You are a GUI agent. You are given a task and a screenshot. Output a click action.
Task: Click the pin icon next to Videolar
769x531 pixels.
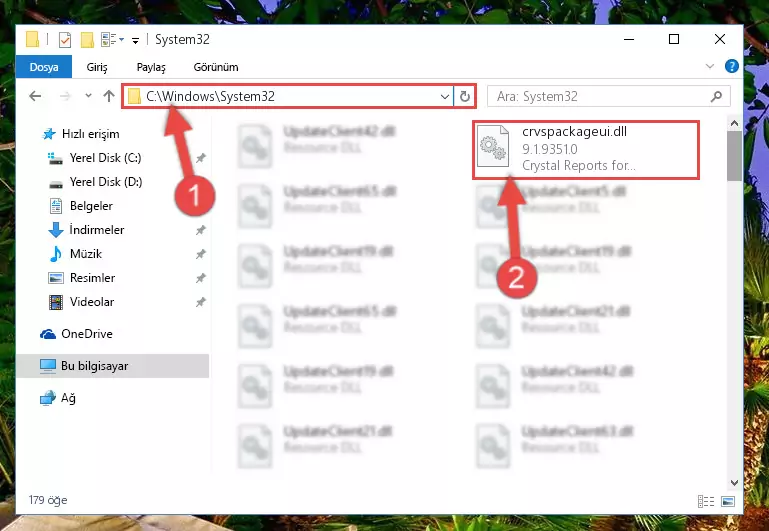201,302
